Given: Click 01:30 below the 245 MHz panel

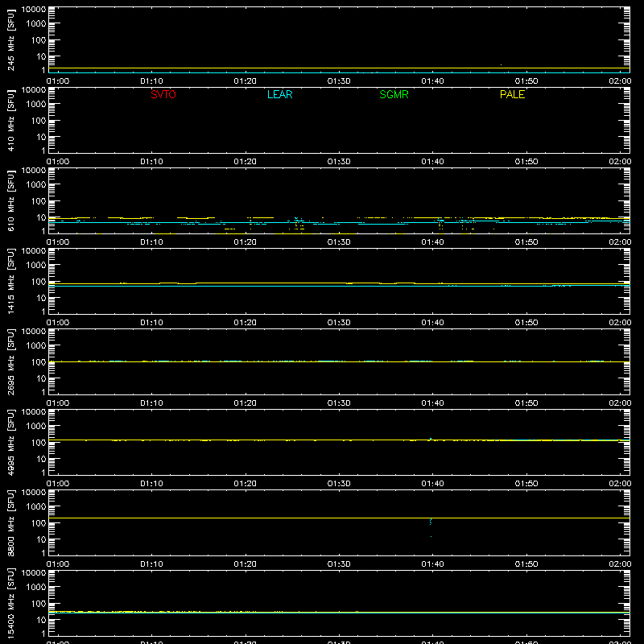Looking at the screenshot, I should [339, 81].
